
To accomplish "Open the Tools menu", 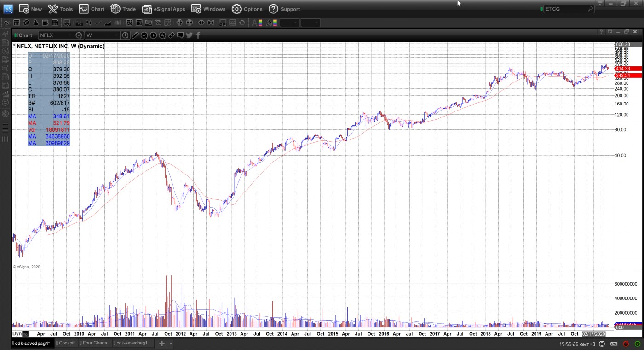I will pos(60,9).
